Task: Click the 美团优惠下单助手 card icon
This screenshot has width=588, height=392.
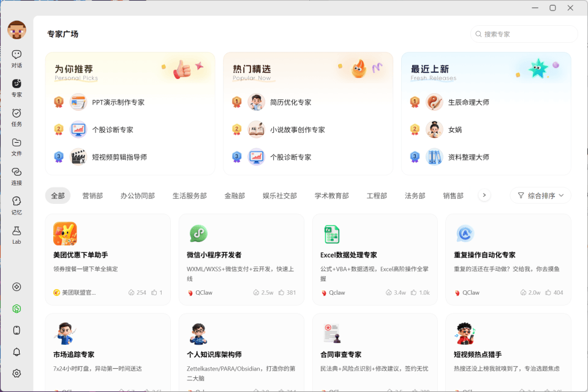Action: pos(65,234)
